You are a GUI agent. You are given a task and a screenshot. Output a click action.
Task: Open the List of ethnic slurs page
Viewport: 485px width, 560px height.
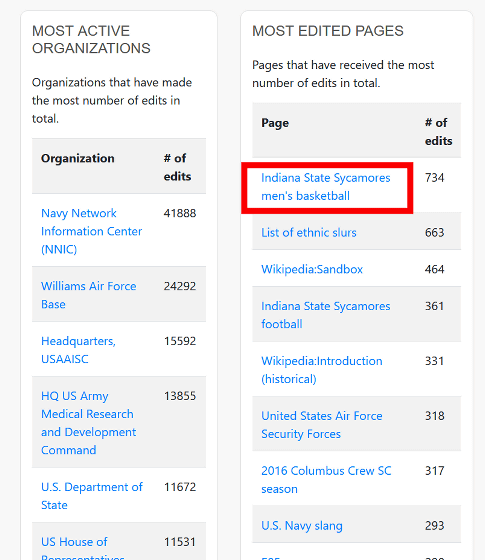[x=309, y=232]
